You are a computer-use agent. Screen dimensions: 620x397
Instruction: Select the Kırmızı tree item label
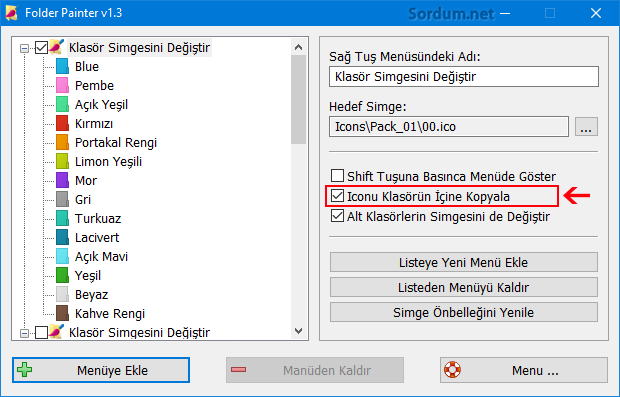click(94, 123)
